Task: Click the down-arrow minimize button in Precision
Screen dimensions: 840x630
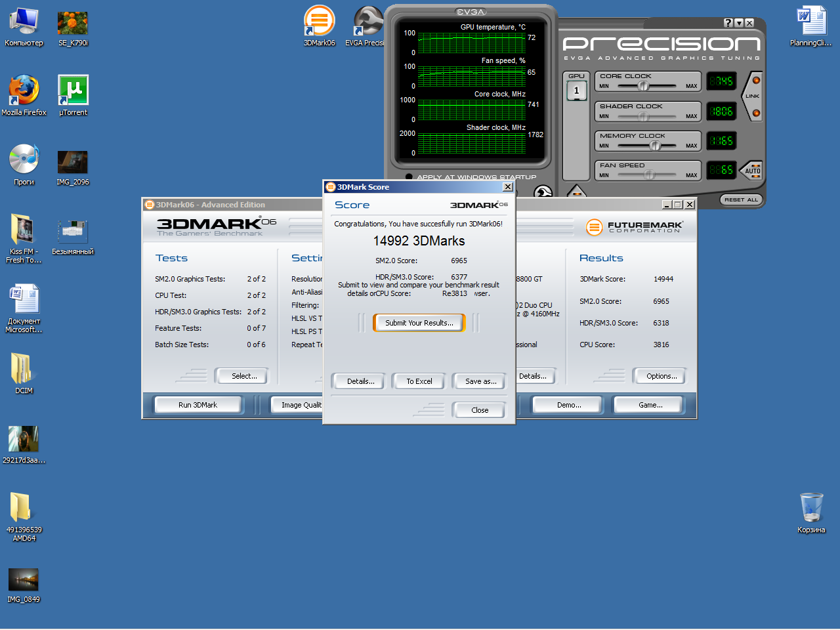Action: pyautogui.click(x=739, y=23)
